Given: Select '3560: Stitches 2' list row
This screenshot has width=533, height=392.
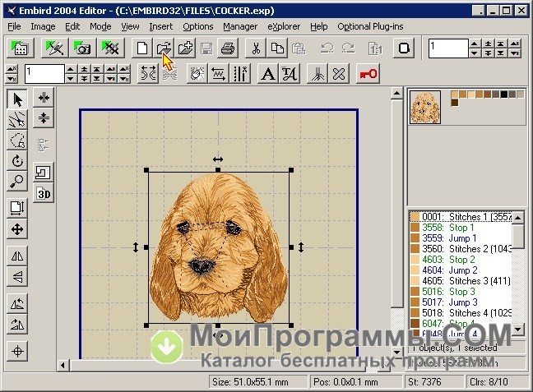Looking at the screenshot, I should pos(461,249).
